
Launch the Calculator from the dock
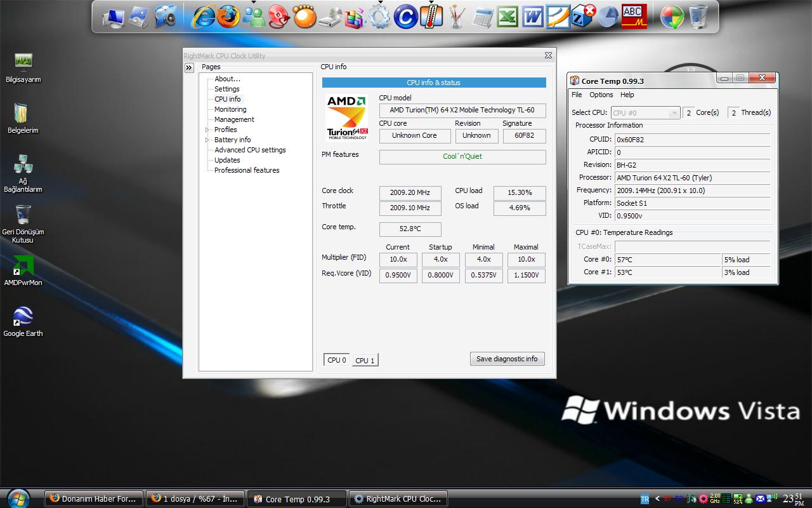[482, 17]
